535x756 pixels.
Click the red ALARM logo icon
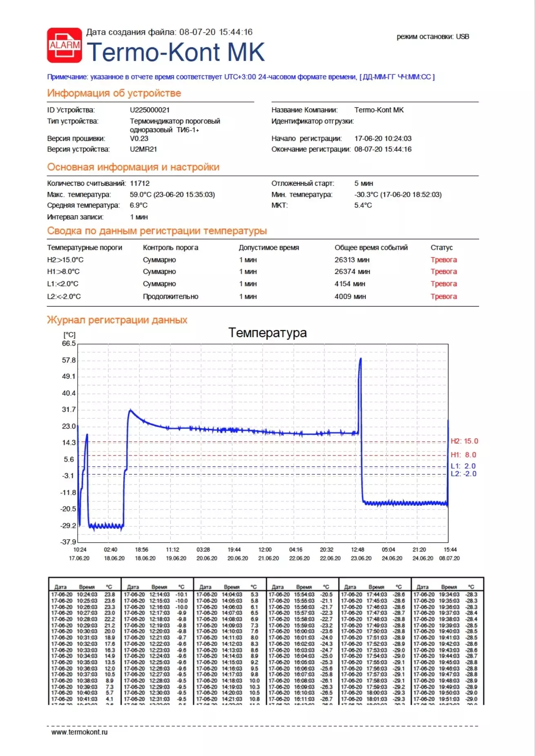point(65,45)
